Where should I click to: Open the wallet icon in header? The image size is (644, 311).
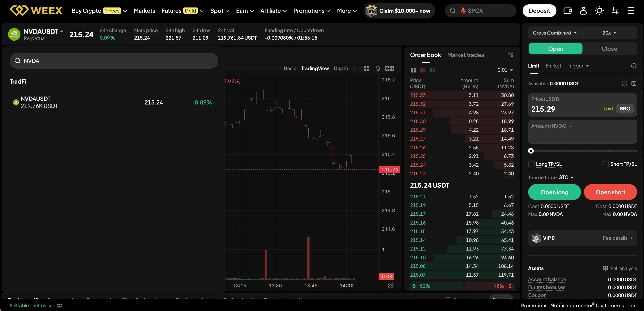[567, 11]
